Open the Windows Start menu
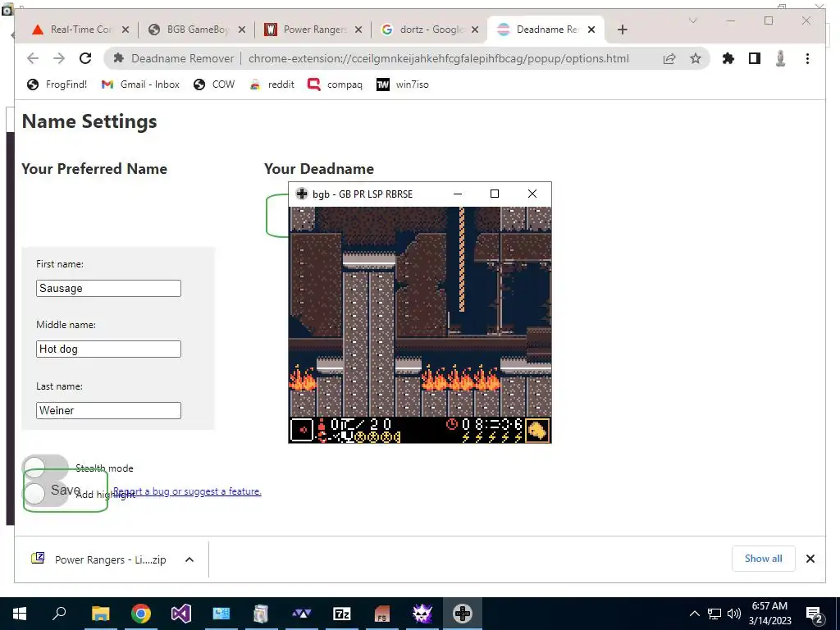840x630 pixels. pos(20,614)
